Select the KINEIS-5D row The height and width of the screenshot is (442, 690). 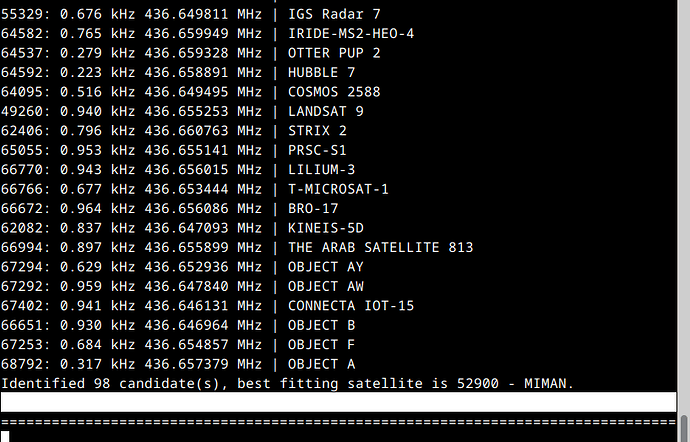182,228
